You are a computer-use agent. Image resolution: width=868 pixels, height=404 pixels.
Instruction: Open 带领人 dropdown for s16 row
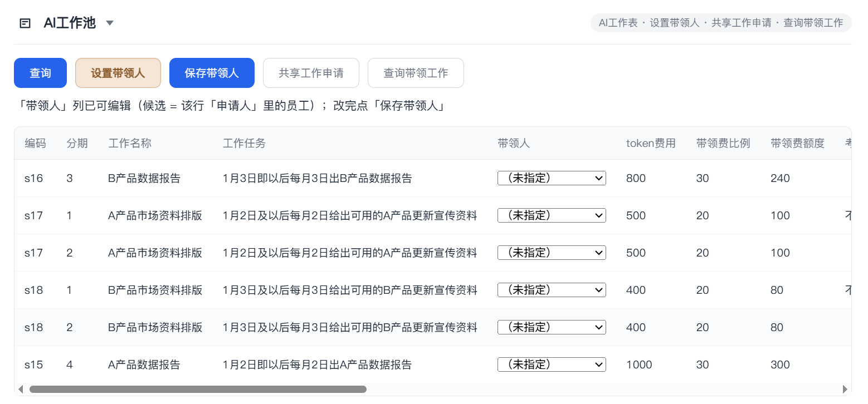click(552, 178)
